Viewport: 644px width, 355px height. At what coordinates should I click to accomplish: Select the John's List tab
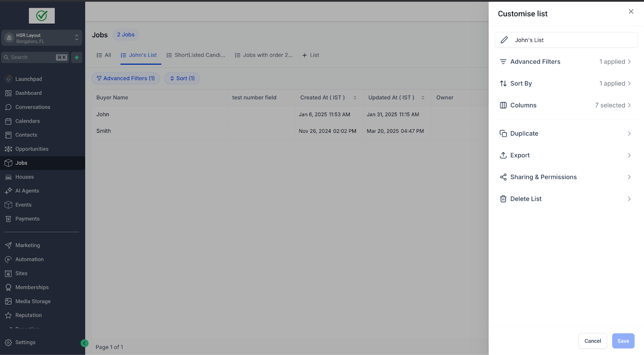point(139,55)
